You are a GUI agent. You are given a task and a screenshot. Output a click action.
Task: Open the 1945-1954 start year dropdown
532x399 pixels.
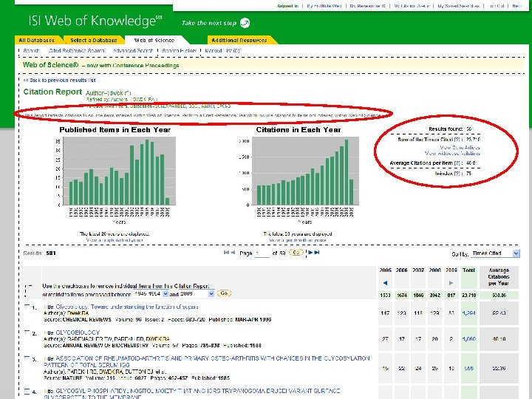click(x=151, y=294)
